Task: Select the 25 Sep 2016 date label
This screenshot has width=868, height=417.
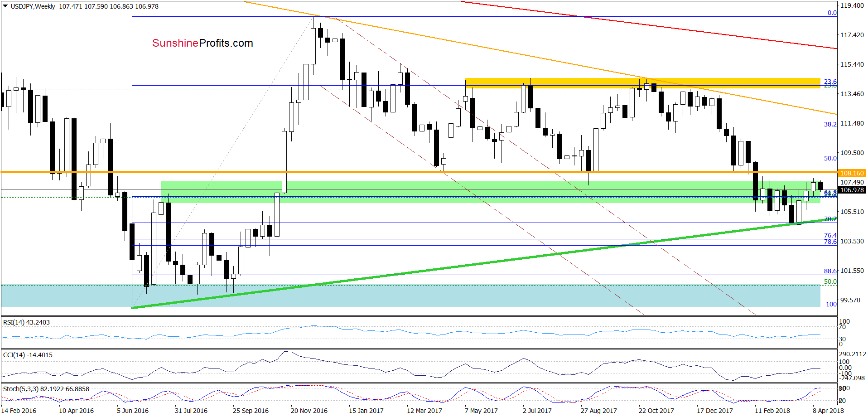Action: pyautogui.click(x=251, y=411)
